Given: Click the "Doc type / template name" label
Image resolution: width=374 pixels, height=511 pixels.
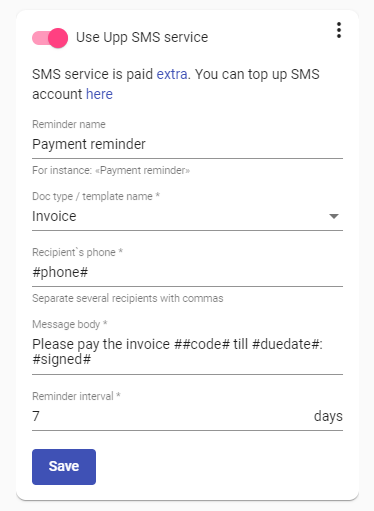Looking at the screenshot, I should 96,196.
